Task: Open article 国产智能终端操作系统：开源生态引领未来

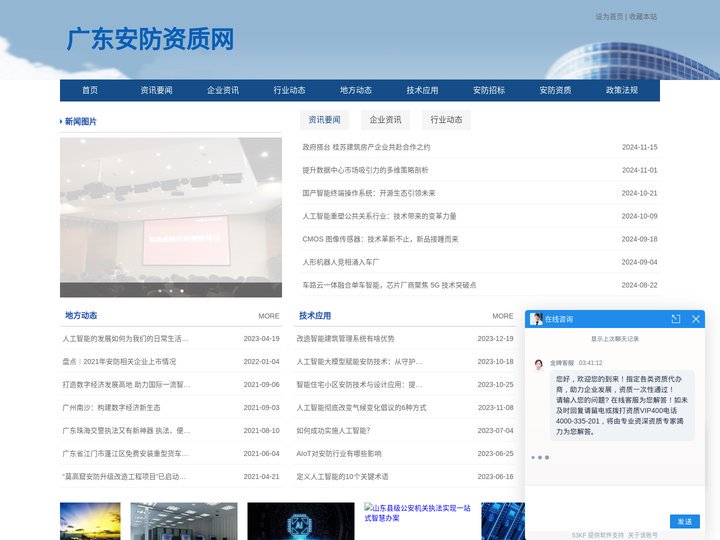Action: 369,193
